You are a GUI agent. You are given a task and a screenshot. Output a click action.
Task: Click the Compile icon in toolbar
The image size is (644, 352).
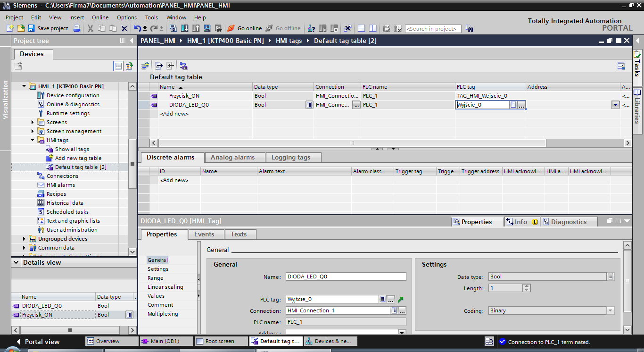point(173,28)
